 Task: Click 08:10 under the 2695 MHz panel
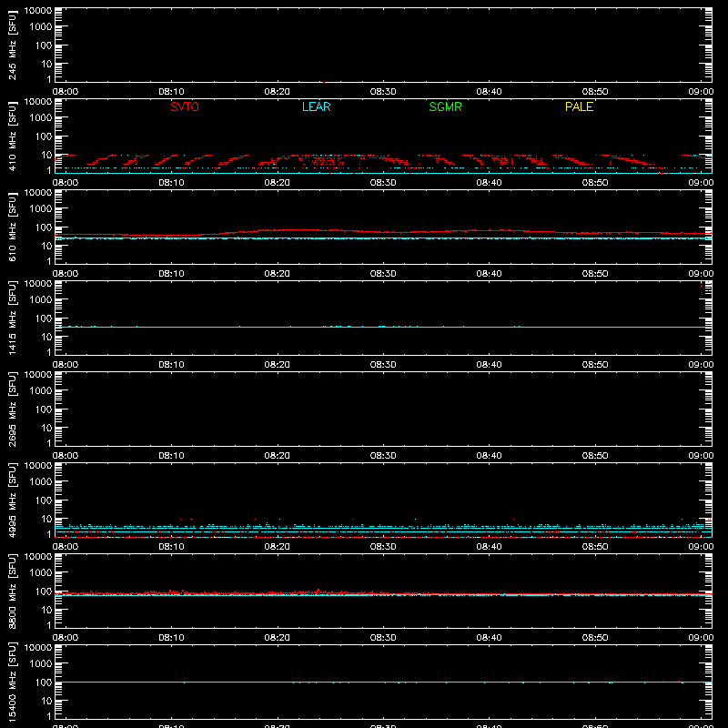171,456
